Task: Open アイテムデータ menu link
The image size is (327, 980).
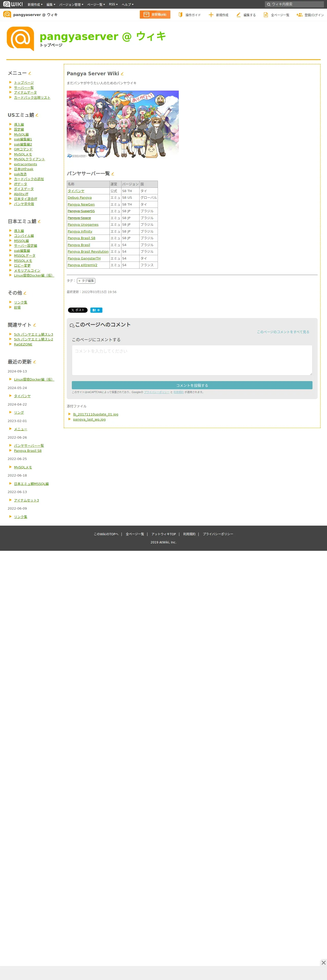Action: (x=25, y=92)
